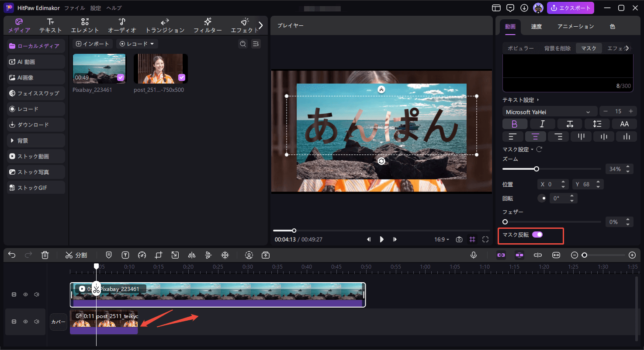
Task: Select the 背景を削除 sub-tab
Action: pyautogui.click(x=557, y=48)
